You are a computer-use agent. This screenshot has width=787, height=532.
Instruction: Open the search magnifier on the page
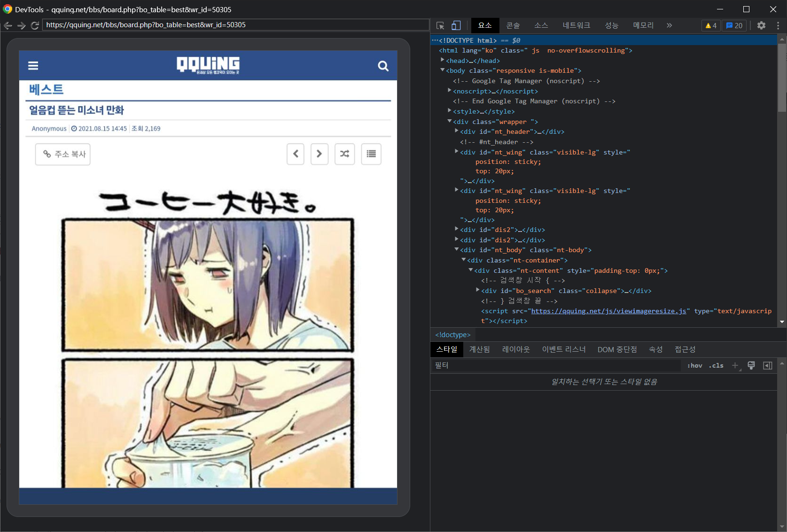[x=383, y=66]
